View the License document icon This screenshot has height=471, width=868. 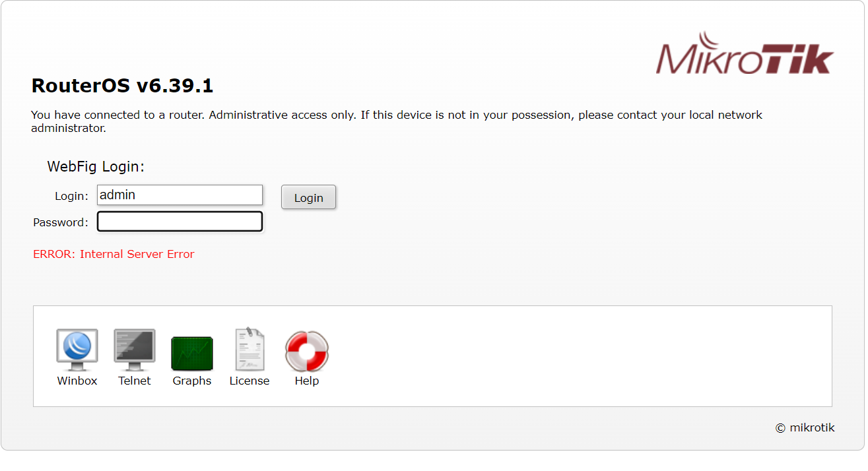pyautogui.click(x=250, y=349)
